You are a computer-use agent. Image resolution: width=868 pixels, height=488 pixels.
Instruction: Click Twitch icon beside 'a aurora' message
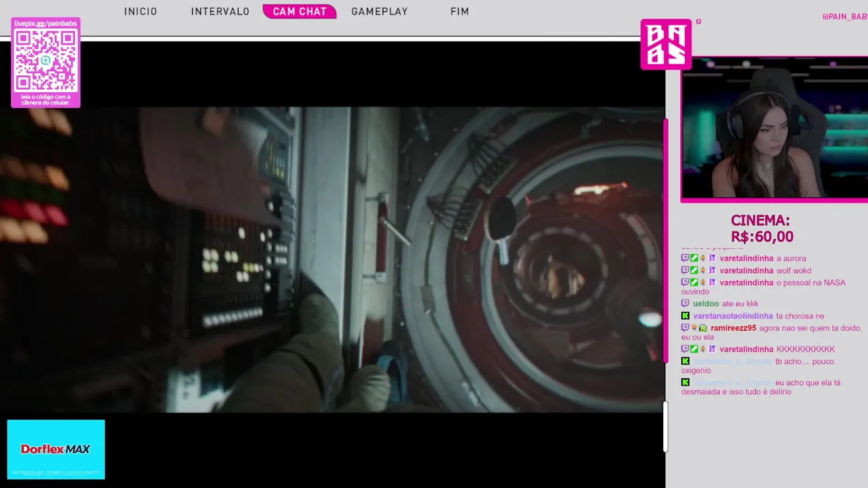[x=685, y=258]
